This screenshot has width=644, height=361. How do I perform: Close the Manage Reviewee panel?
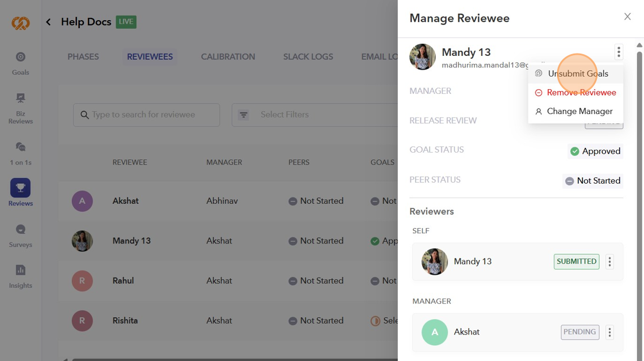coord(627,17)
